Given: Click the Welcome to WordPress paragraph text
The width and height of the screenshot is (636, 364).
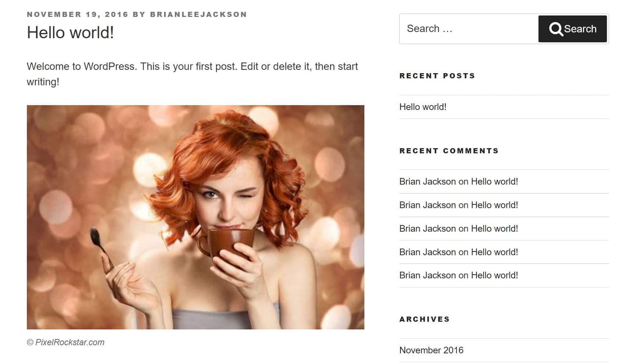Looking at the screenshot, I should point(191,73).
